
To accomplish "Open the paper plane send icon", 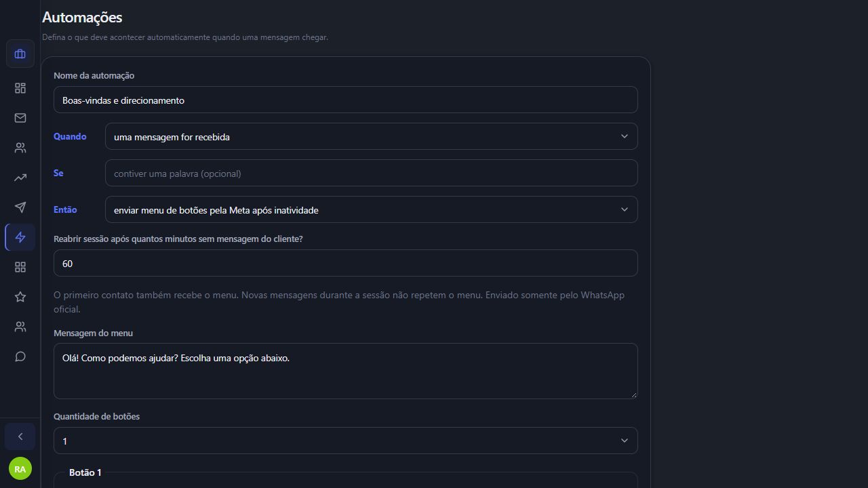I will pyautogui.click(x=20, y=207).
